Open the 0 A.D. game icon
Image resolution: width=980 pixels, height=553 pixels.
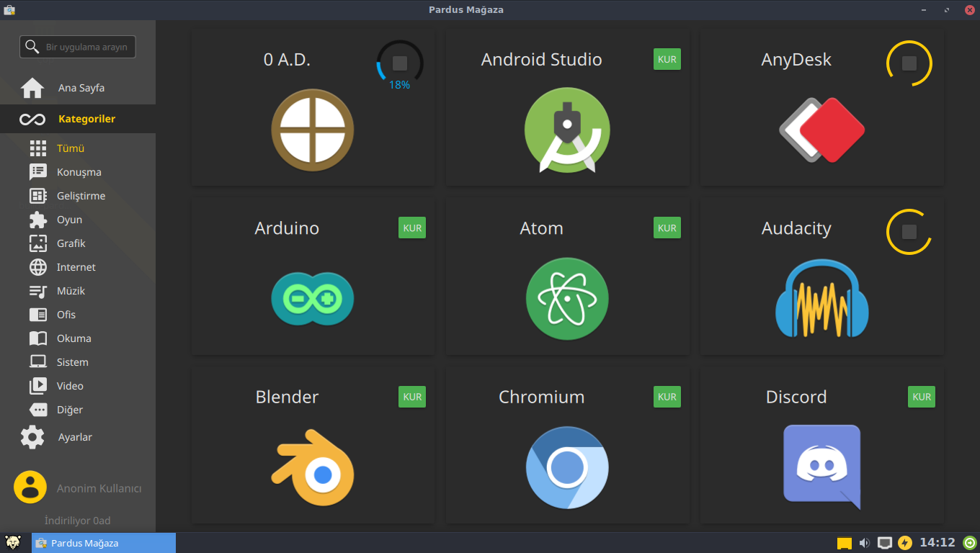(x=313, y=130)
